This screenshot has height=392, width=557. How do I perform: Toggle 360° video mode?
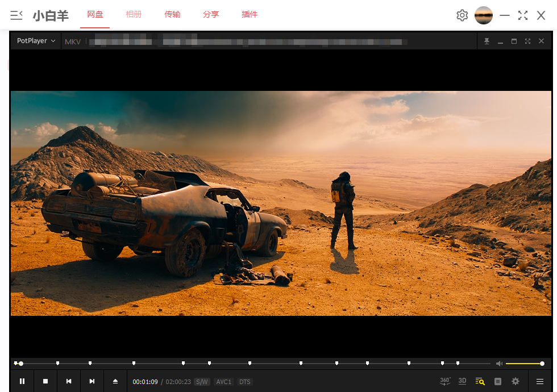pos(445,381)
